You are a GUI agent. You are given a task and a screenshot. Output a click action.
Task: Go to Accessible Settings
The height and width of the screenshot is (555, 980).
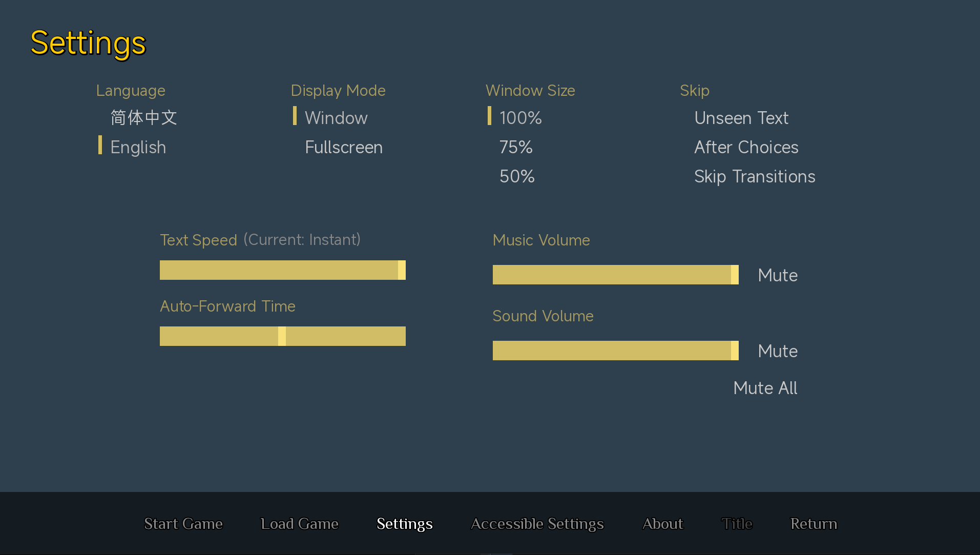click(x=537, y=524)
